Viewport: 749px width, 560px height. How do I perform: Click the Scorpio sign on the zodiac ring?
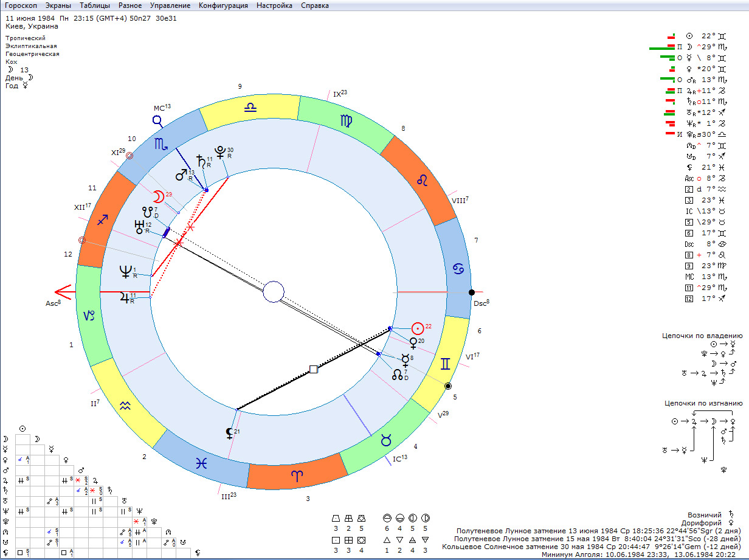161,143
